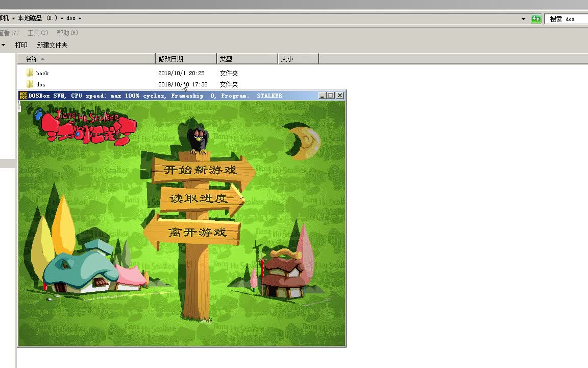Focus the 搜索 dos search field
588x368 pixels.
point(567,19)
